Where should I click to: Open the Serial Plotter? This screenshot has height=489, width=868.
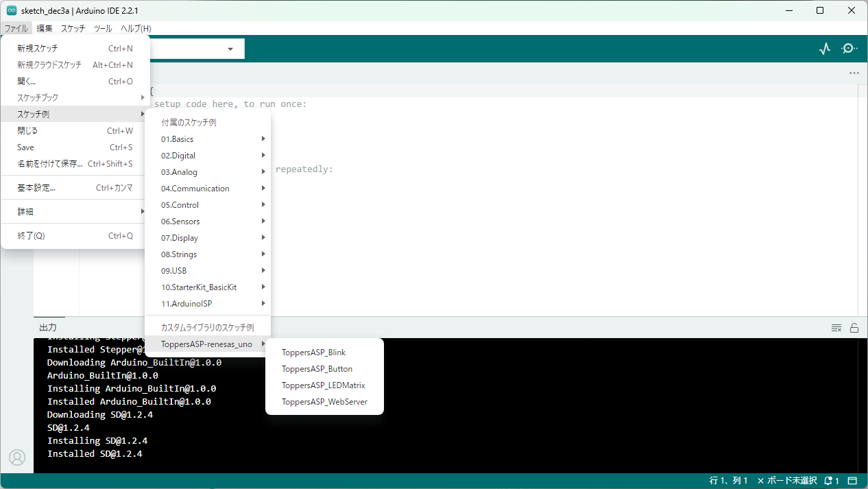824,48
